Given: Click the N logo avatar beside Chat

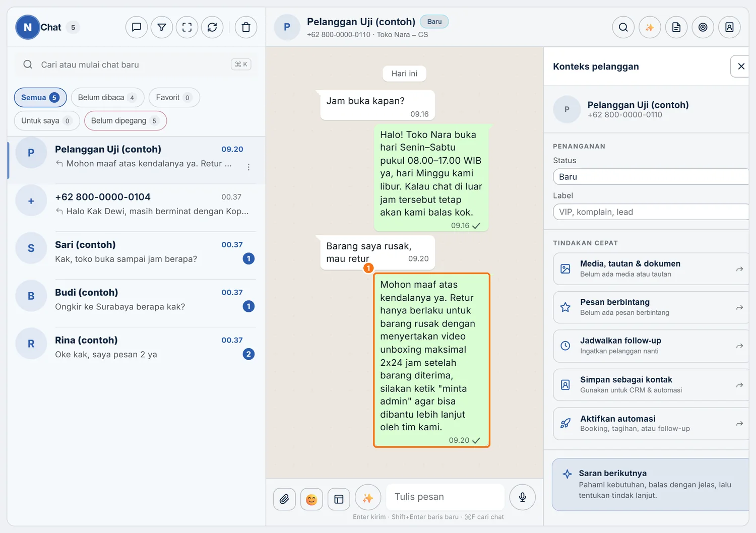Looking at the screenshot, I should 28,27.
